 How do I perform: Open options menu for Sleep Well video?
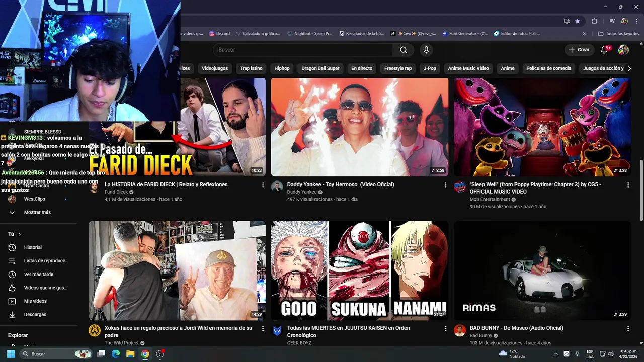(628, 185)
